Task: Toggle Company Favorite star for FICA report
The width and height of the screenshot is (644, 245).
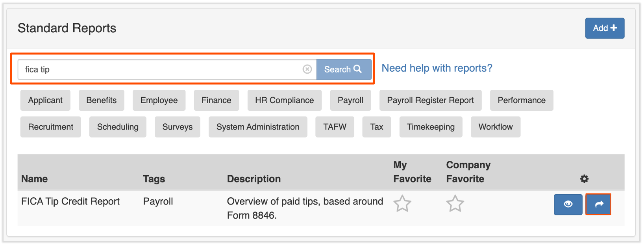Action: (455, 204)
